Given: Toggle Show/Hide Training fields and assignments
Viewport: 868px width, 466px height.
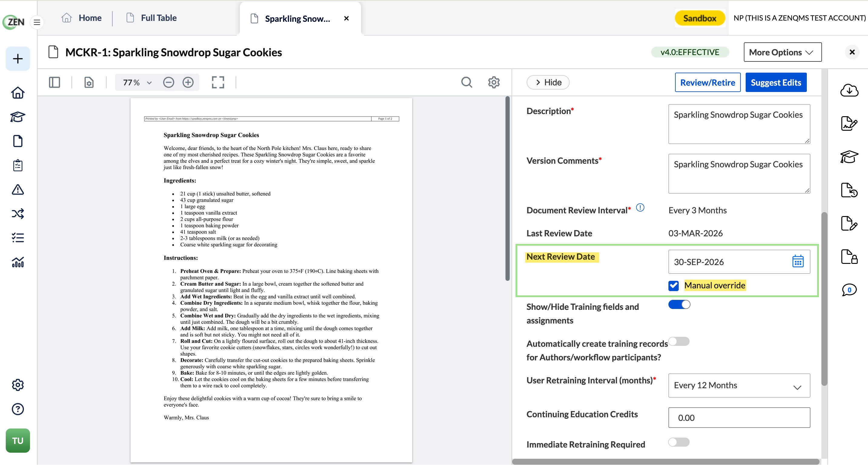Looking at the screenshot, I should (x=679, y=304).
